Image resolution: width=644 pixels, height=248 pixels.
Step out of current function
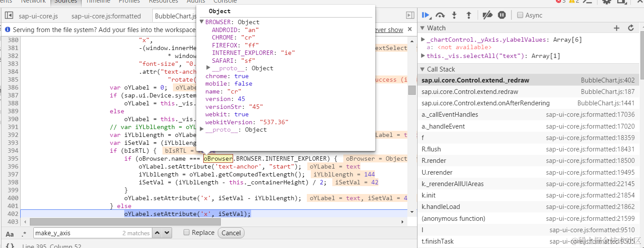click(x=468, y=15)
